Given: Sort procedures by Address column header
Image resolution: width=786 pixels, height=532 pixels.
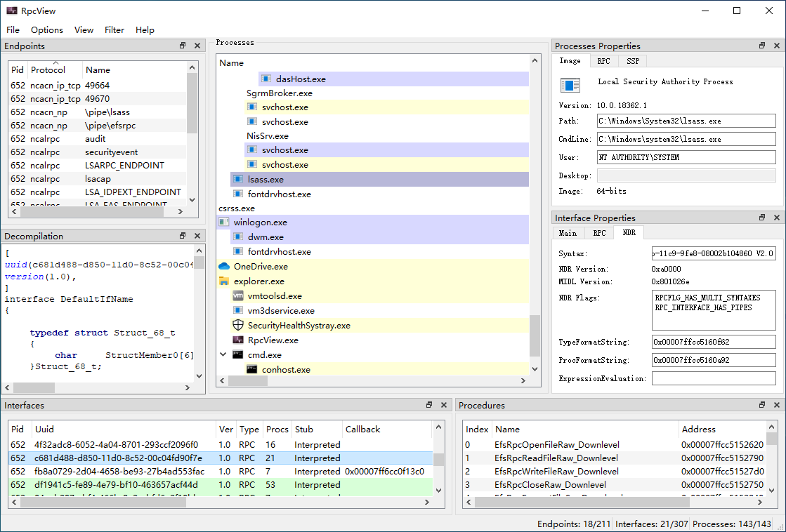Looking at the screenshot, I should pyautogui.click(x=722, y=429).
